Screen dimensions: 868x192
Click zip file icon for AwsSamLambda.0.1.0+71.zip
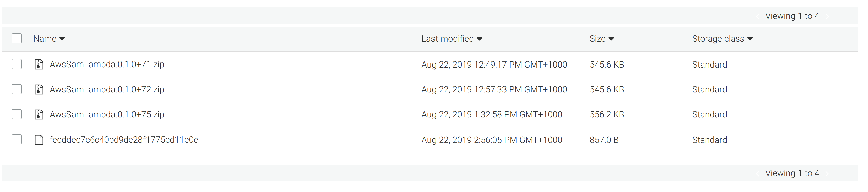click(39, 64)
